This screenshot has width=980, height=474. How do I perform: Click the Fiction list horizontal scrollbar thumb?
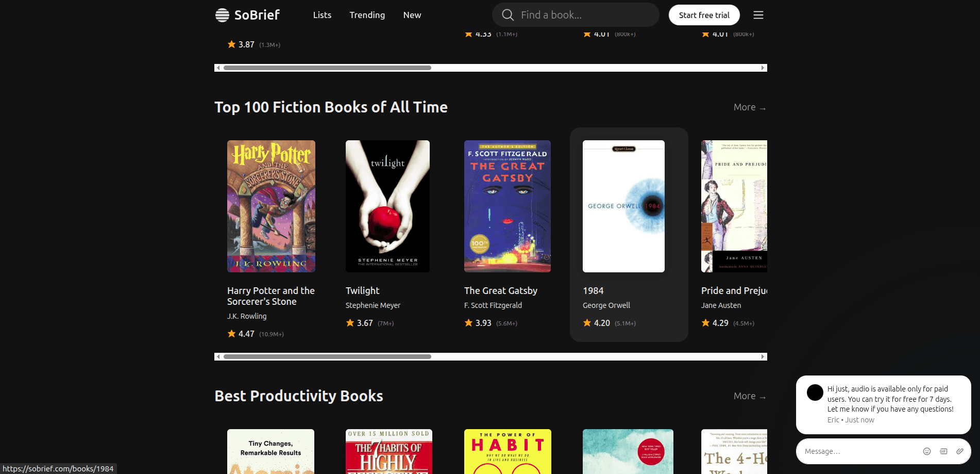tap(327, 356)
